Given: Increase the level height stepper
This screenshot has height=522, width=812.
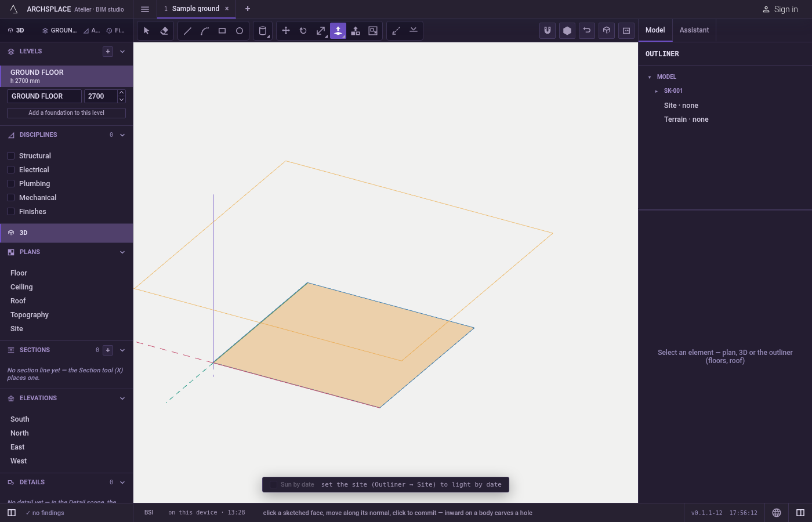Looking at the screenshot, I should pos(121,93).
